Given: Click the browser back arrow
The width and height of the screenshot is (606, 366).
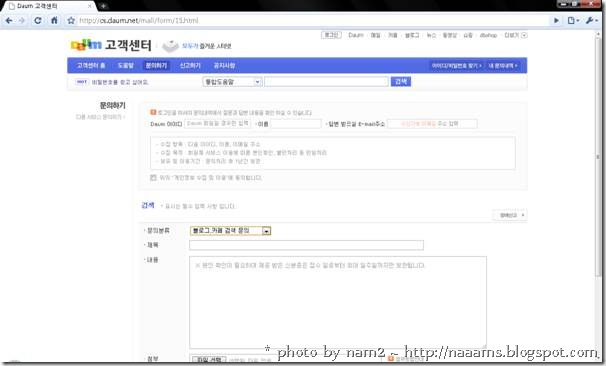Looking at the screenshot, I should [x=9, y=20].
